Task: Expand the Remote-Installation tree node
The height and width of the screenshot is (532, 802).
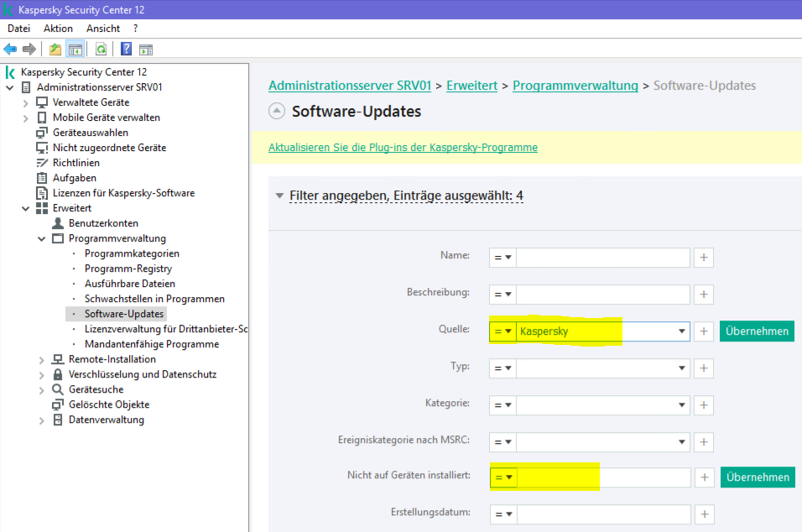Action: tap(41, 360)
